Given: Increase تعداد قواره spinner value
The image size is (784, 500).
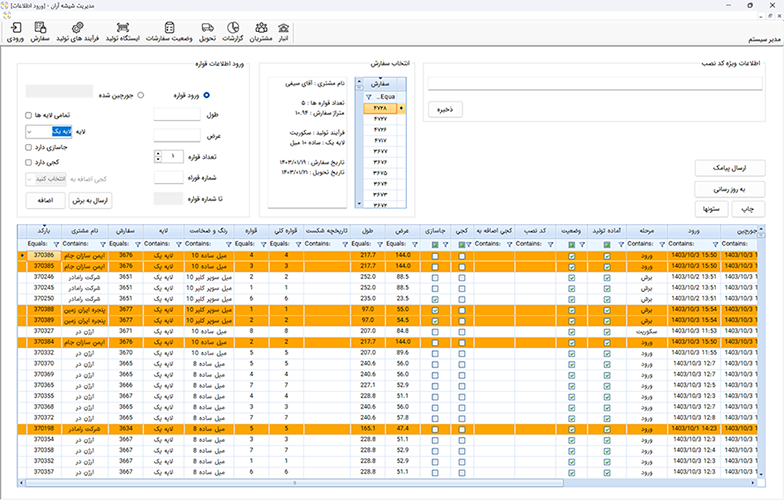Looking at the screenshot, I should click(x=158, y=152).
